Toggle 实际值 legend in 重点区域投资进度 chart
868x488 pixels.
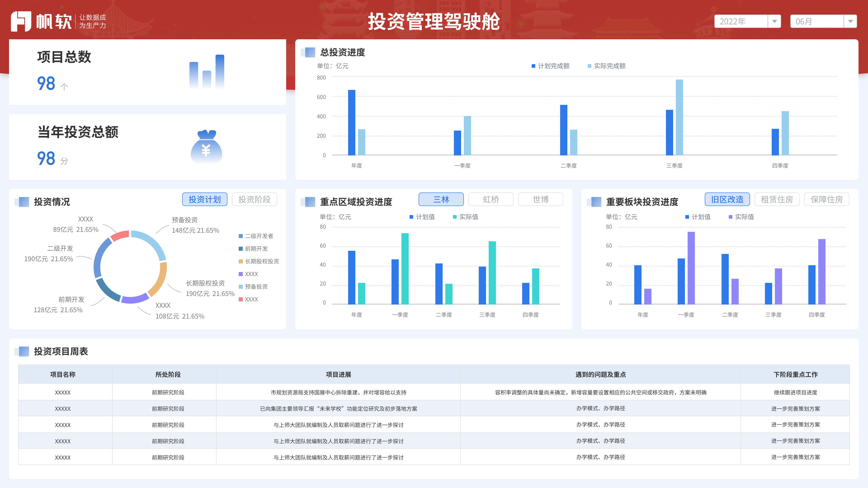click(x=465, y=217)
